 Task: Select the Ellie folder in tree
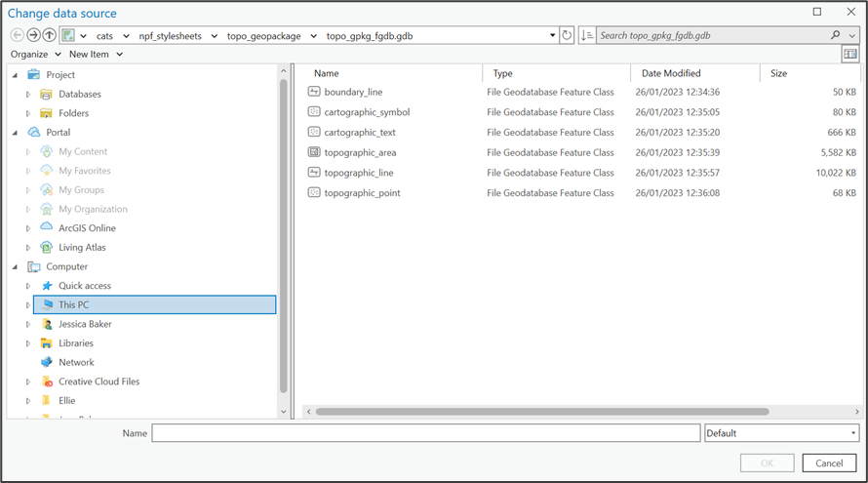[x=67, y=400]
